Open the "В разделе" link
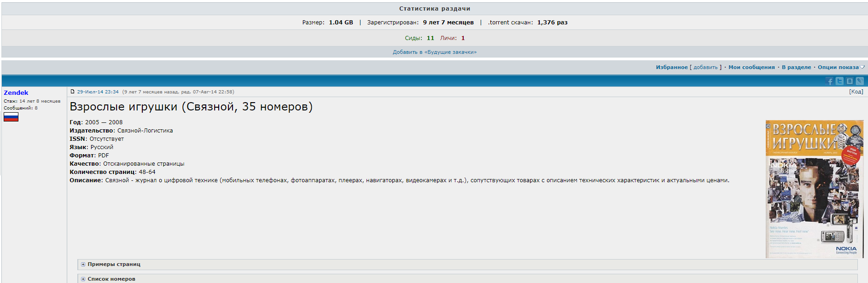This screenshot has width=868, height=283. 796,67
